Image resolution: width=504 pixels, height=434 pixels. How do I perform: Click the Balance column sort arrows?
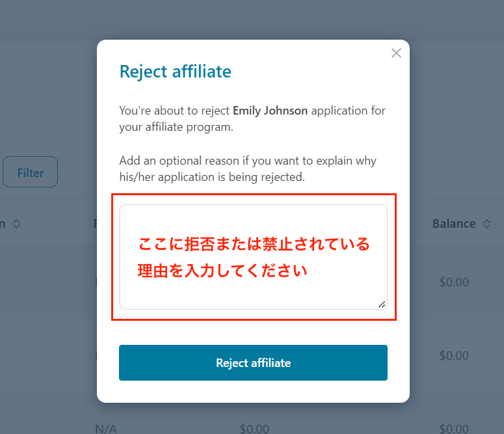(x=488, y=224)
